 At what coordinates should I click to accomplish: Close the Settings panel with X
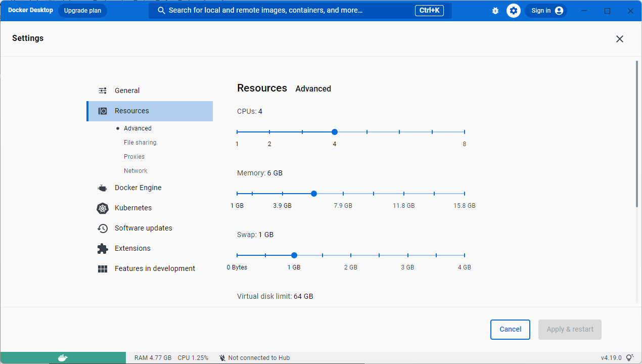coord(619,39)
